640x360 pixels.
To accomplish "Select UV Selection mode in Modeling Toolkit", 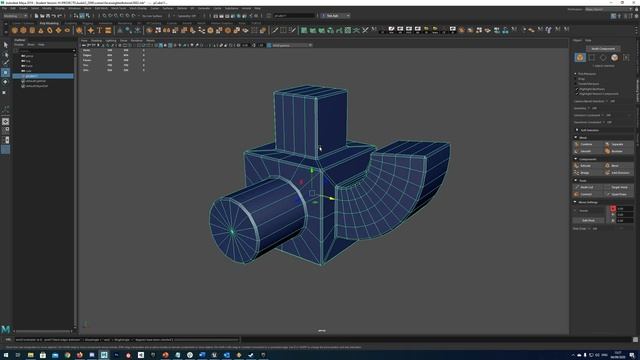I will point(626,58).
